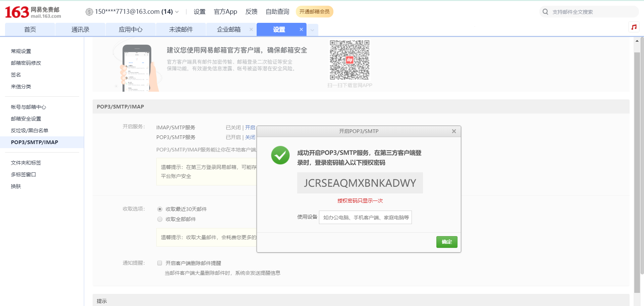Screen dimensions: 644x306
Task: Switch to the 企业邮箱 tab
Action: 229,30
